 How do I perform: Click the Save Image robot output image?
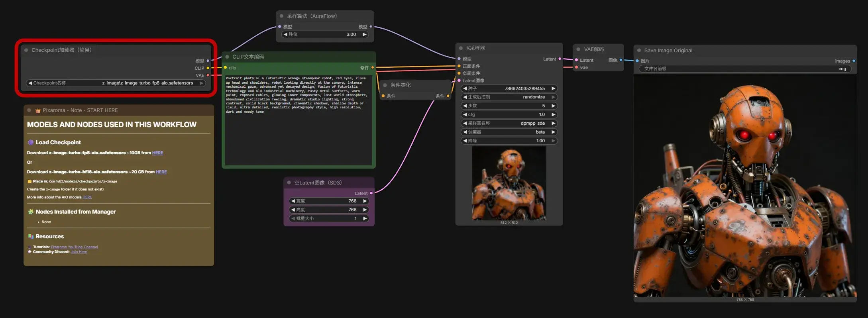click(745, 186)
